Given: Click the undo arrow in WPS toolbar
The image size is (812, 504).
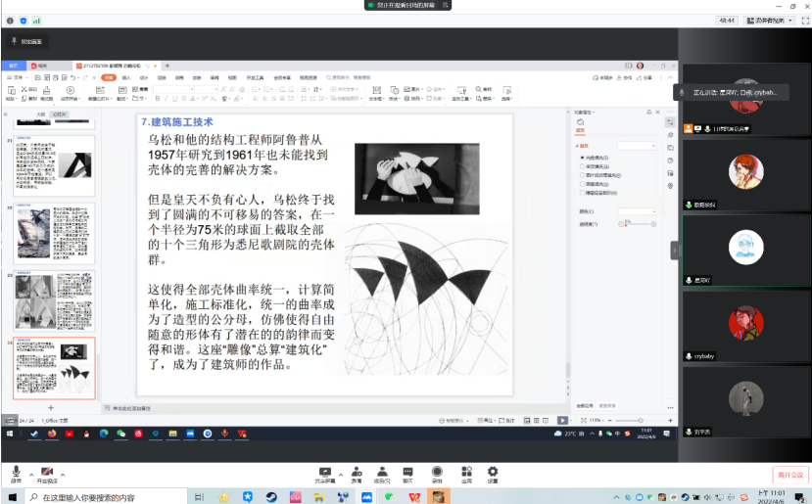Looking at the screenshot, I should (x=73, y=77).
